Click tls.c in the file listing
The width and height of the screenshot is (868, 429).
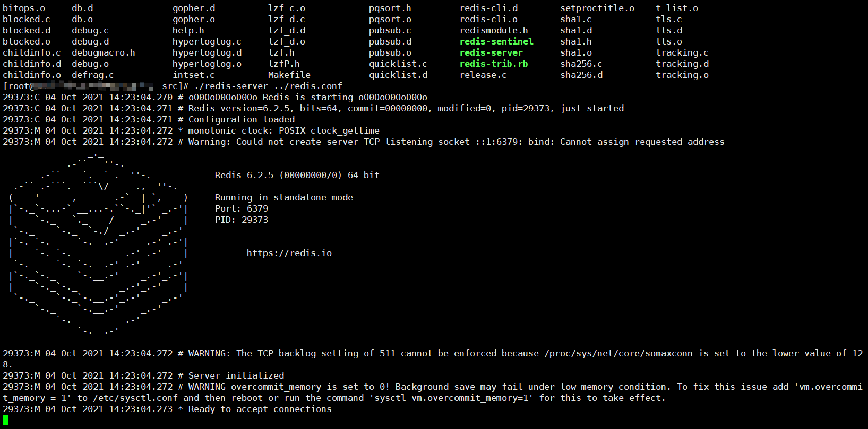click(669, 19)
